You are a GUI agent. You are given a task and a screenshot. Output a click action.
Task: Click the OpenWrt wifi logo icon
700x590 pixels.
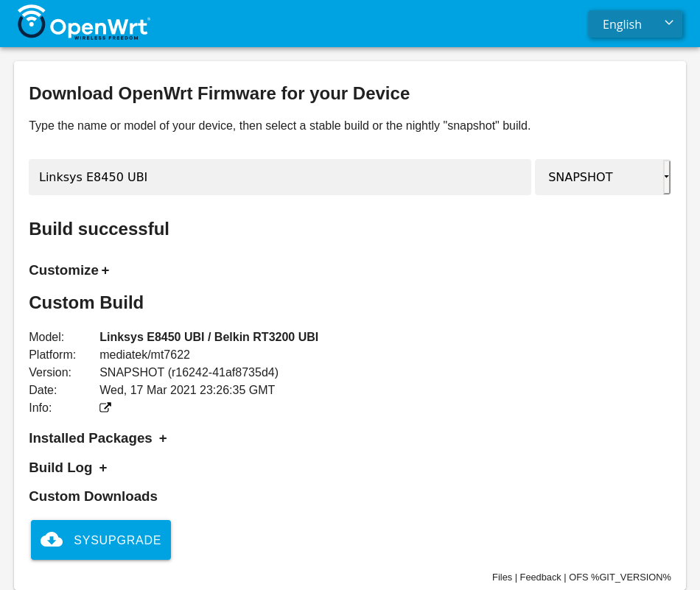click(x=31, y=21)
